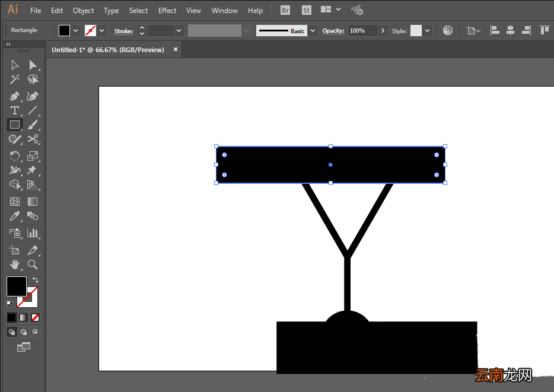Click the Stroke weight stepper arrows

coord(142,31)
